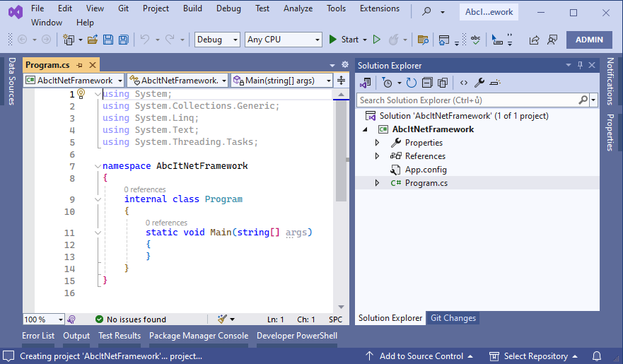
Task: Click Collapse All icon in Solution Explorer
Action: (425, 83)
